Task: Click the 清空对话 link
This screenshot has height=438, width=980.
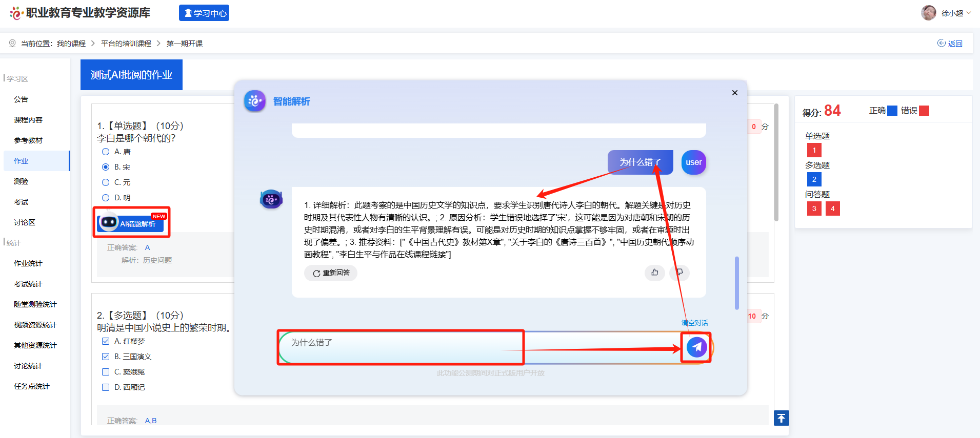Action: click(694, 323)
